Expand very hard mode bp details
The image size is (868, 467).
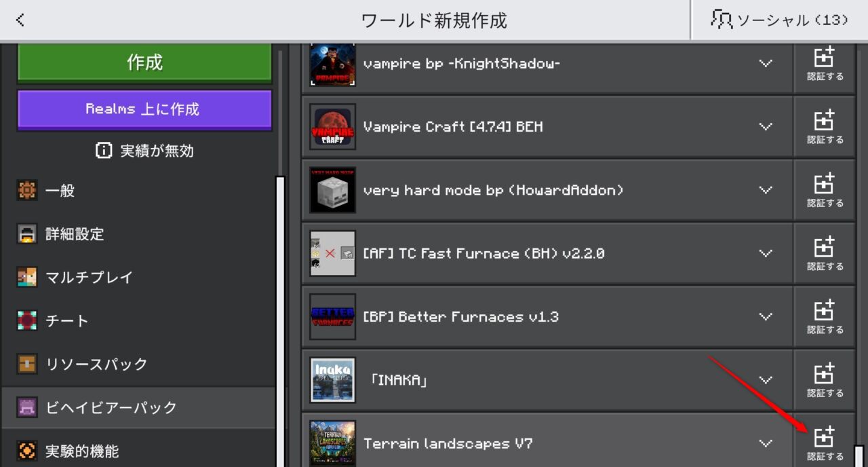(766, 190)
